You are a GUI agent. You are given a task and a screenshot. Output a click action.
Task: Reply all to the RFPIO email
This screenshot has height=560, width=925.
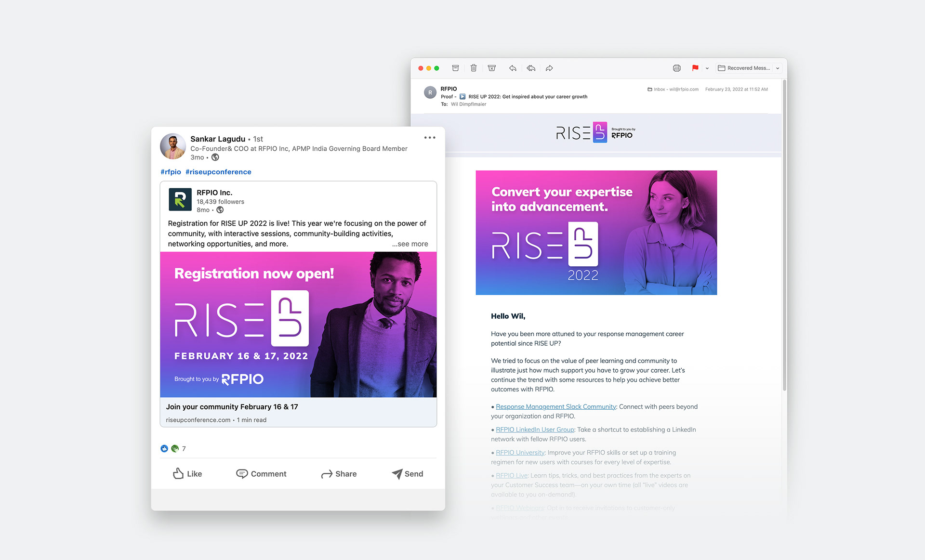coord(531,68)
